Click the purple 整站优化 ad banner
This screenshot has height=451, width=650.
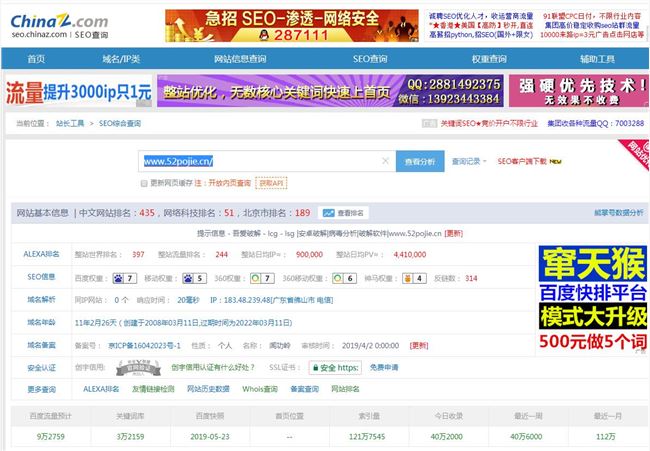(330, 91)
